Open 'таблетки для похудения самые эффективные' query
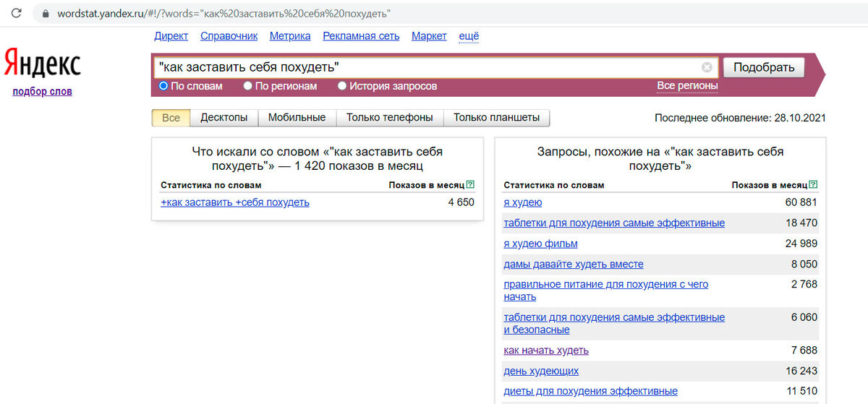 tap(614, 223)
